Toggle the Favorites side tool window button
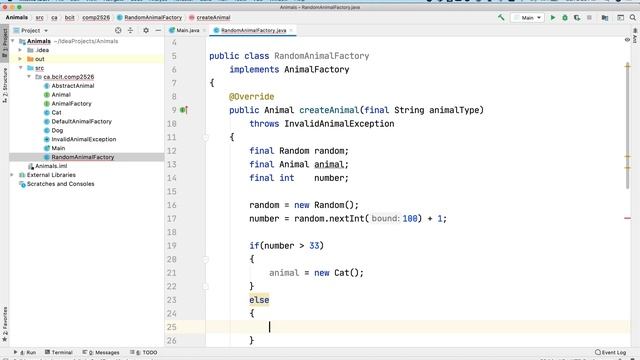This screenshot has width=640, height=360. [4, 324]
